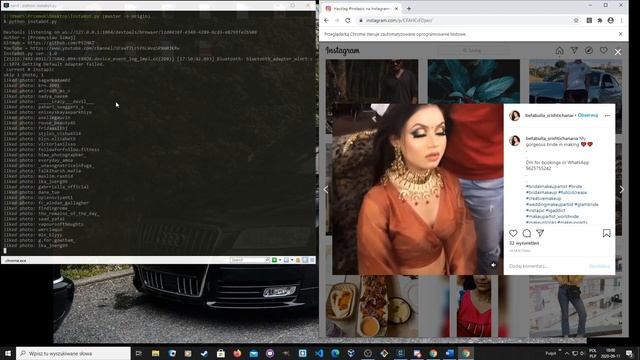Image resolution: width=640 pixels, height=360 pixels.
Task: Close the Instagram Chrome tab
Action: click(396, 8)
